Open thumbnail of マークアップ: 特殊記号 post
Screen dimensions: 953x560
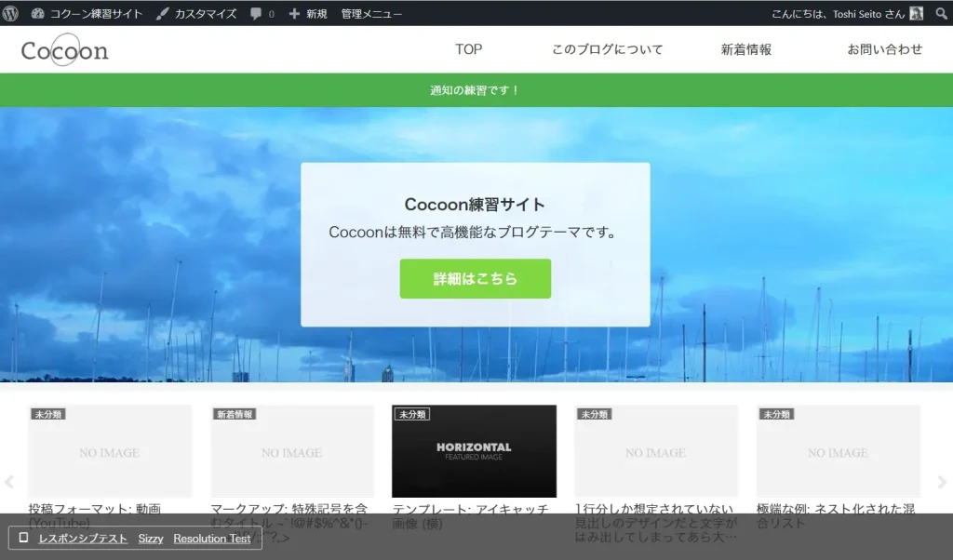pyautogui.click(x=292, y=451)
